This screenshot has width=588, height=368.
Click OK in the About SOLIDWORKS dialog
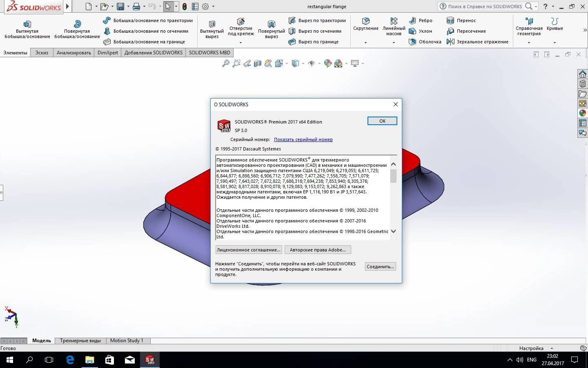coord(382,121)
